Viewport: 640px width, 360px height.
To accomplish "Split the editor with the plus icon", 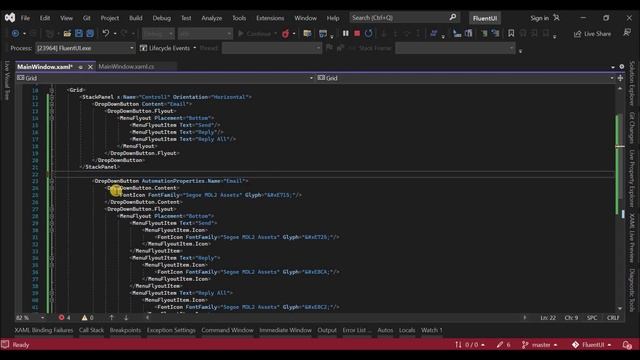I will coord(620,78).
